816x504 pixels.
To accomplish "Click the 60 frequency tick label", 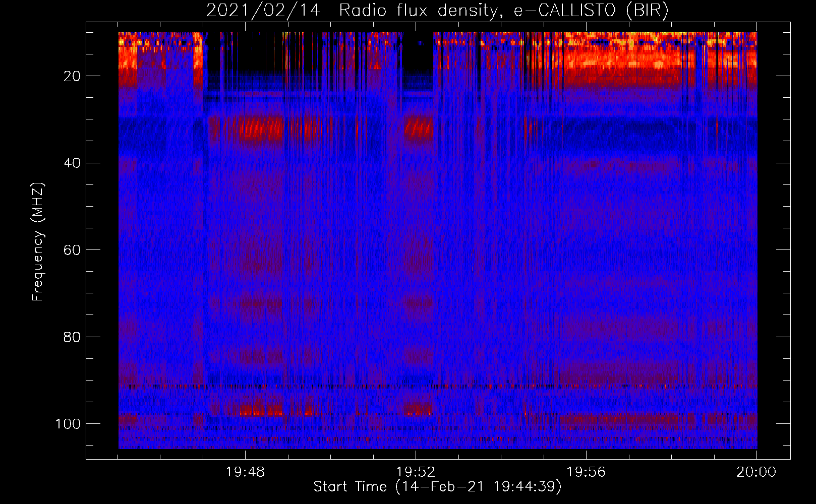I will coord(73,250).
